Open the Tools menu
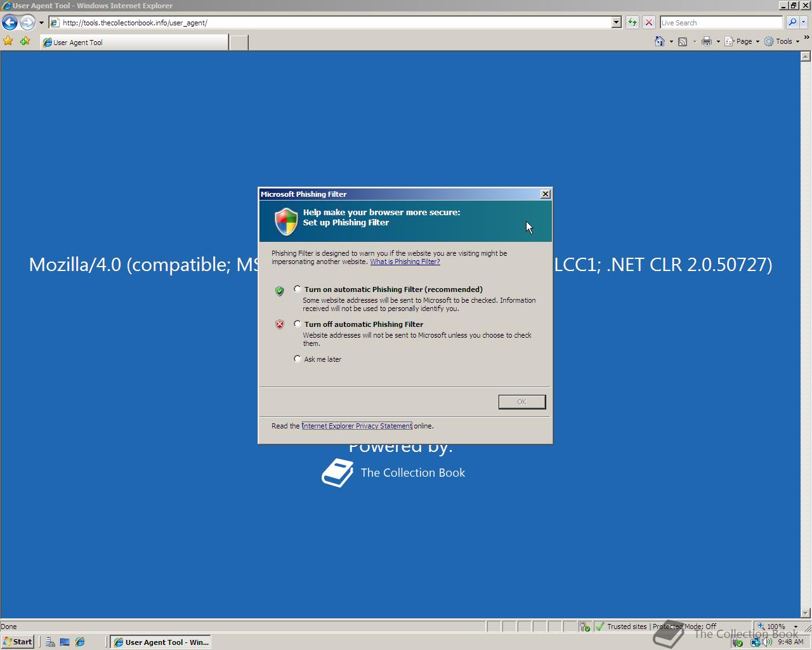This screenshot has width=812, height=650. tap(782, 41)
